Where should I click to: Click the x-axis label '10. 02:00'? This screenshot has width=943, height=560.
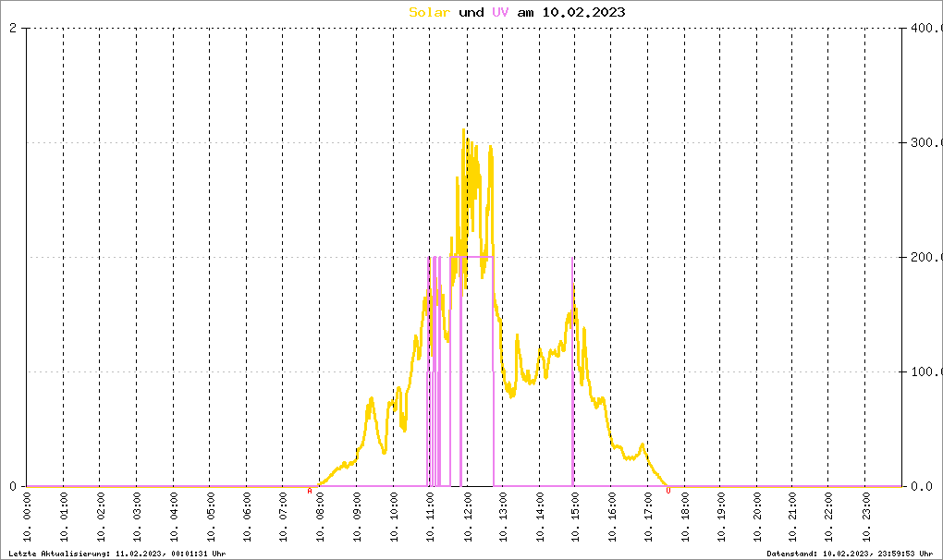100,517
